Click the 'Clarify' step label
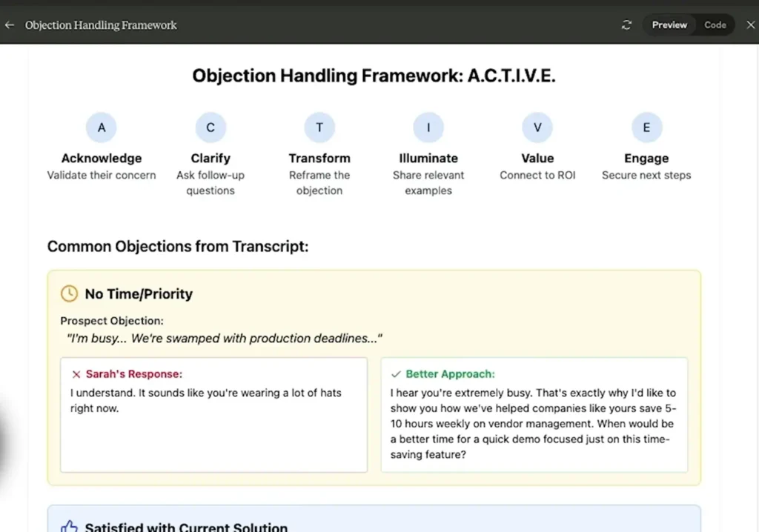Image resolution: width=759 pixels, height=532 pixels. (211, 159)
